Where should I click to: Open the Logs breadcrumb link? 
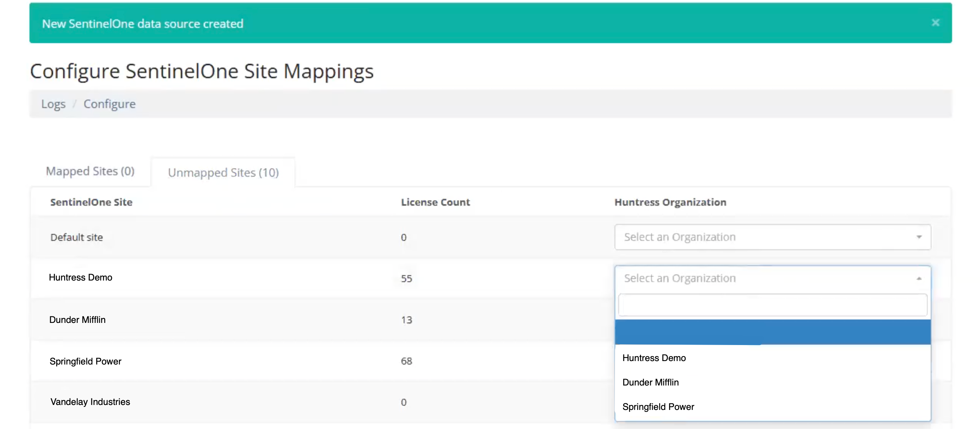click(x=53, y=104)
